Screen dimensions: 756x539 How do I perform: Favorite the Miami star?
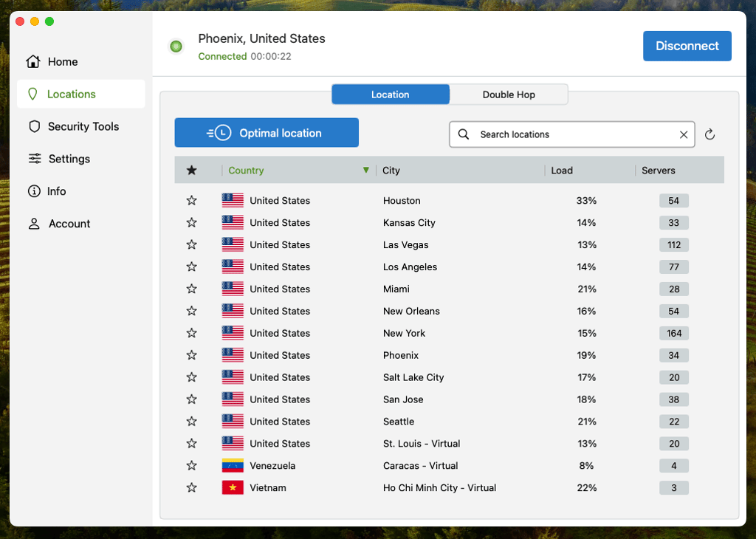[x=191, y=289]
